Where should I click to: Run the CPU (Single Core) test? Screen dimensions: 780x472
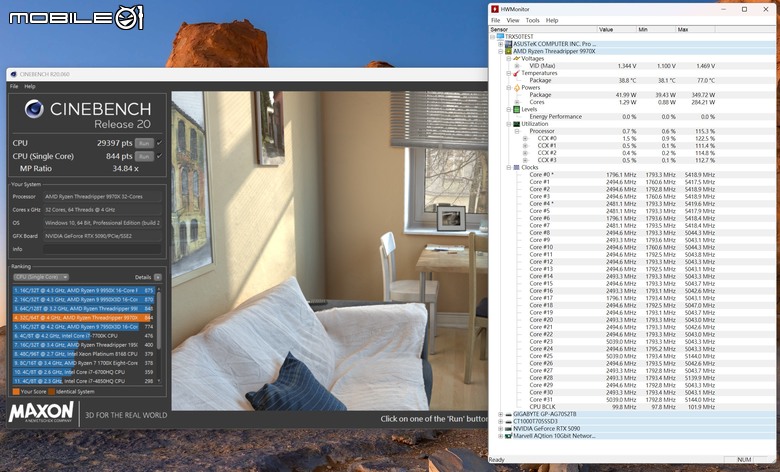click(144, 156)
